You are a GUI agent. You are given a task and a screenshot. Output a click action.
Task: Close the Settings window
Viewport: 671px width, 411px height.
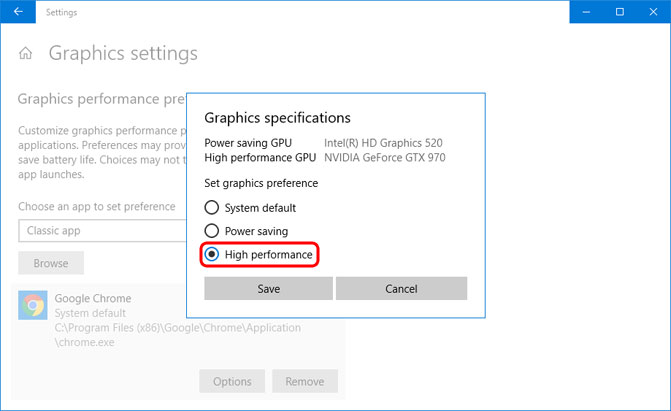(x=654, y=12)
